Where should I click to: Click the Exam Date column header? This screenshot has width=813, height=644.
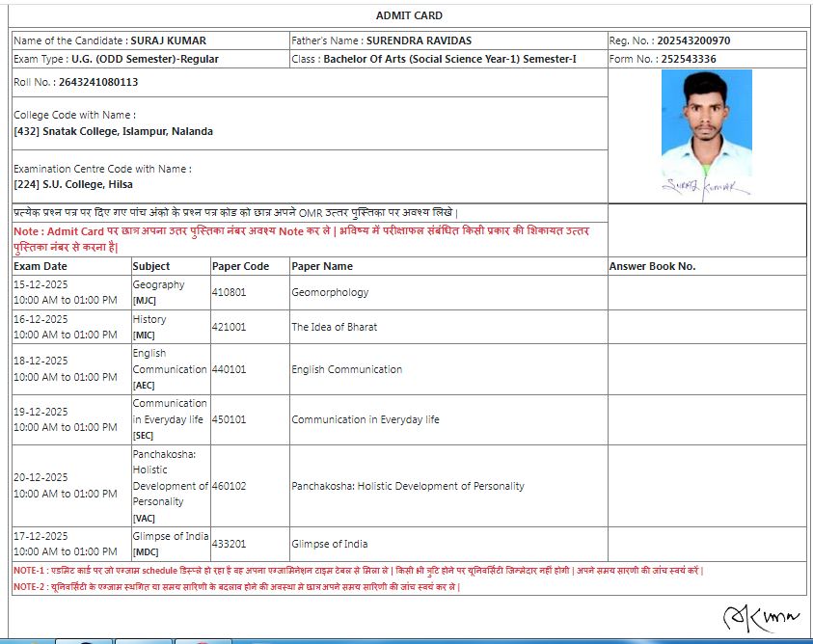pos(41,266)
